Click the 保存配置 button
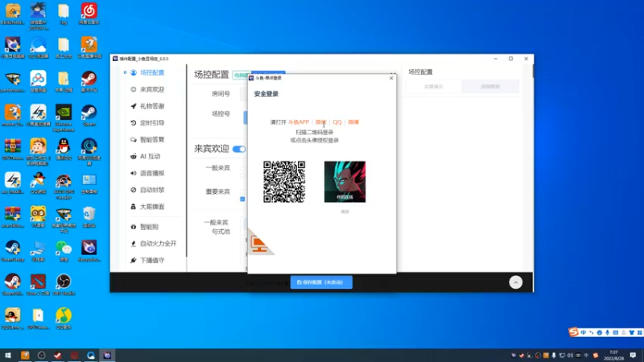 (321, 282)
